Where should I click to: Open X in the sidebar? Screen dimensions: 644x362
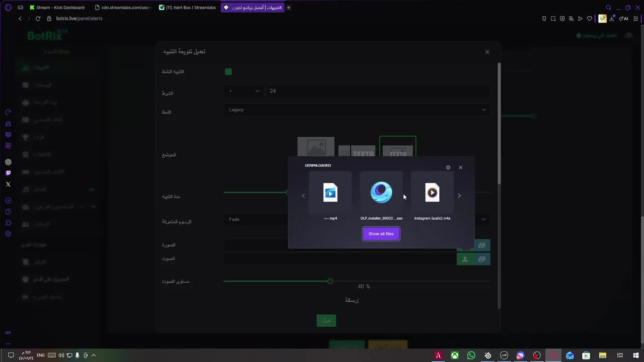coord(8,184)
